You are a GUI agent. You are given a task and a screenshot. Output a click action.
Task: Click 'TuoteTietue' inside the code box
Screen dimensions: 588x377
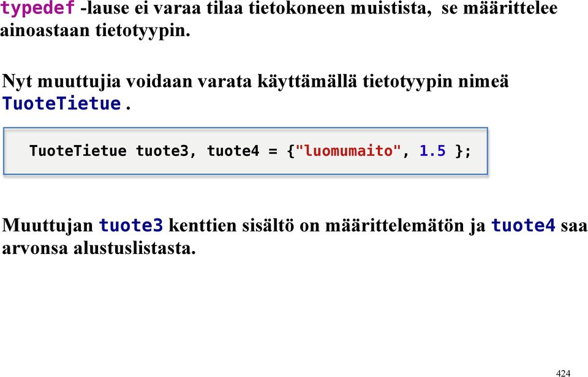(78, 151)
